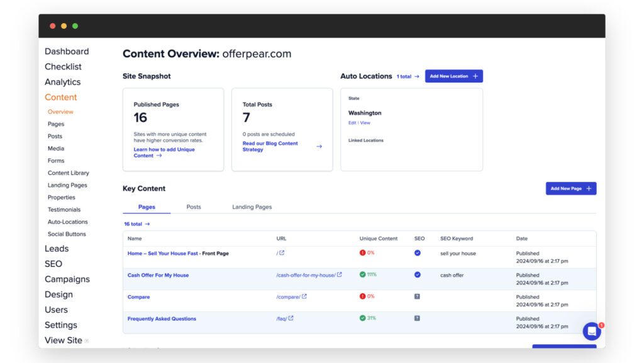
Task: Click SEO question icon in FAQ row
Action: pos(417,318)
